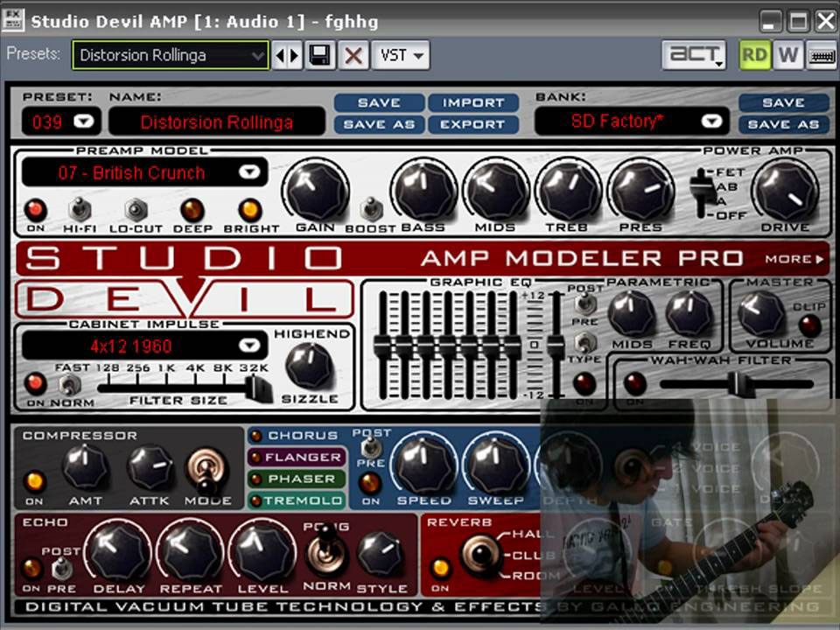The width and height of the screenshot is (840, 630).
Task: Click the wah-wah filter slider handle
Action: click(738, 383)
